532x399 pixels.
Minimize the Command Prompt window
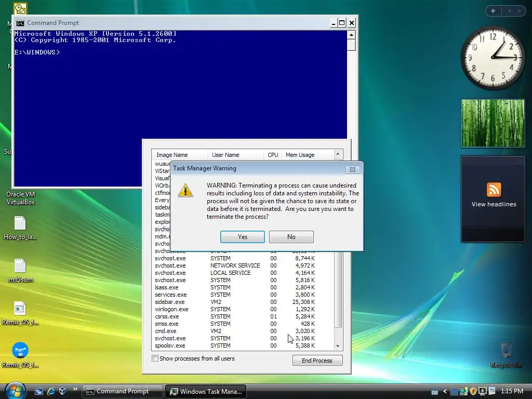pos(333,23)
